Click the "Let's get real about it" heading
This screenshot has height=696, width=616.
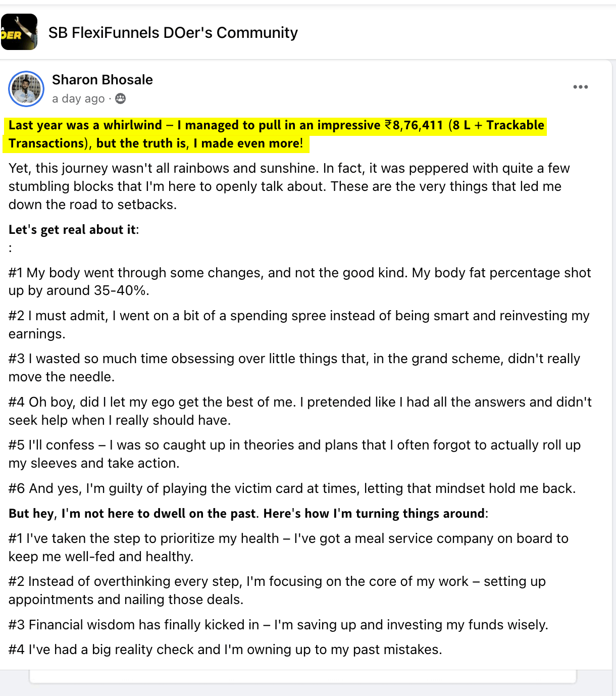click(73, 230)
